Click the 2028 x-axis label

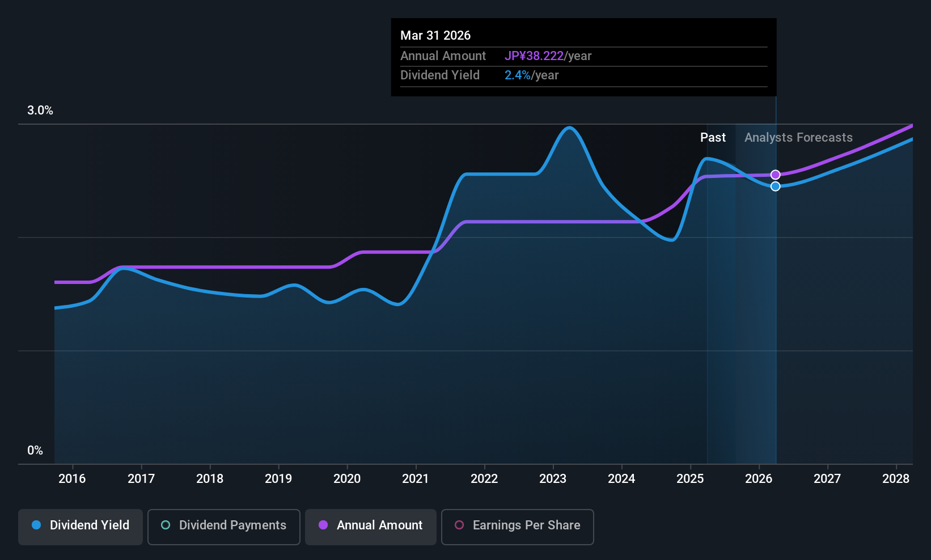(896, 479)
